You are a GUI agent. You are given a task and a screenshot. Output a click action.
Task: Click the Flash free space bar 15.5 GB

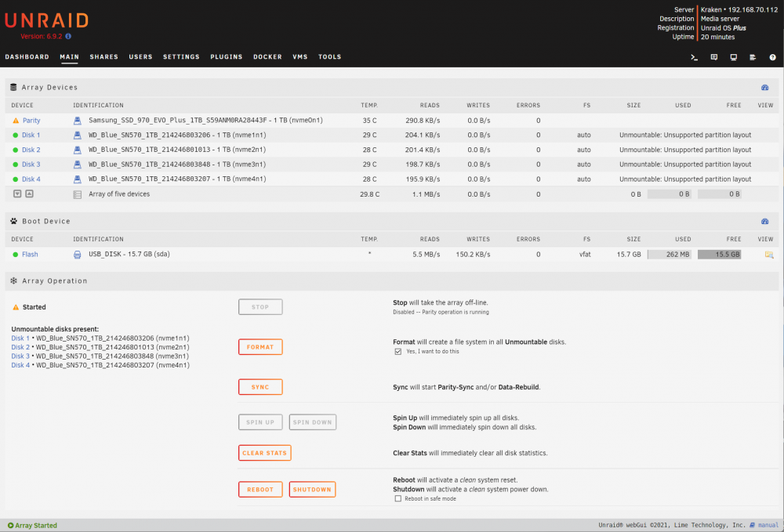click(720, 255)
